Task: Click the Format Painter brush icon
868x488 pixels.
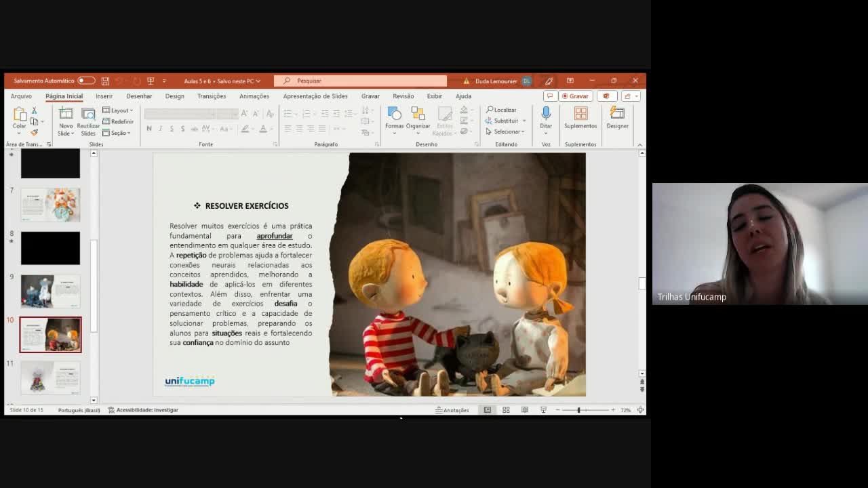Action: [34, 132]
